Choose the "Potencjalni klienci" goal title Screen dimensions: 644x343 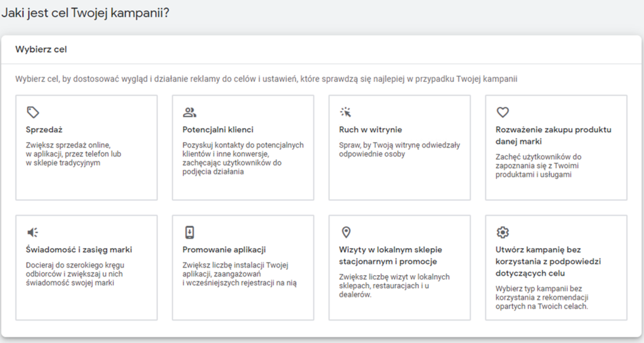(x=218, y=129)
